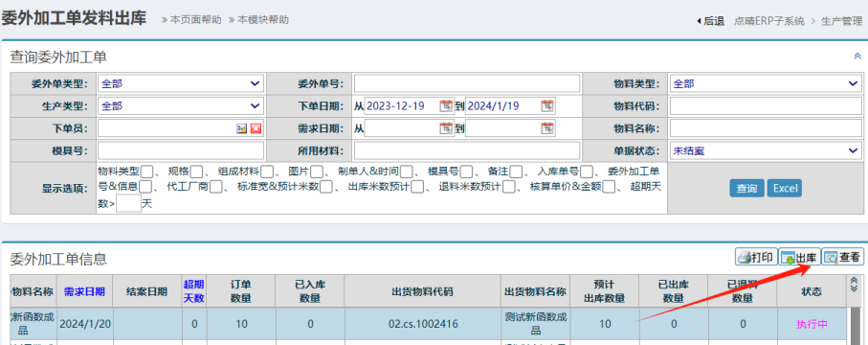Screen dimensions: 868x345
Task: Clear 下单员 with the red X icon
Action: [256, 128]
